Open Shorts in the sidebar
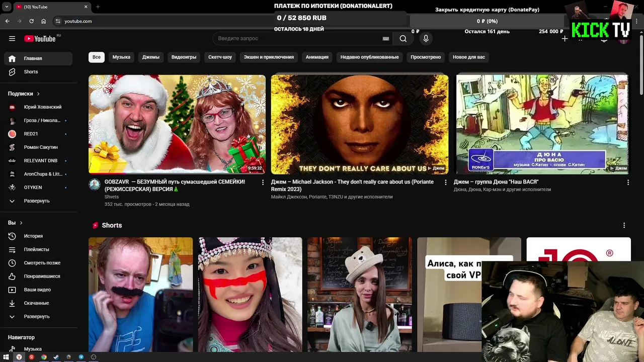Viewport: 644px width, 362px height. point(38,72)
